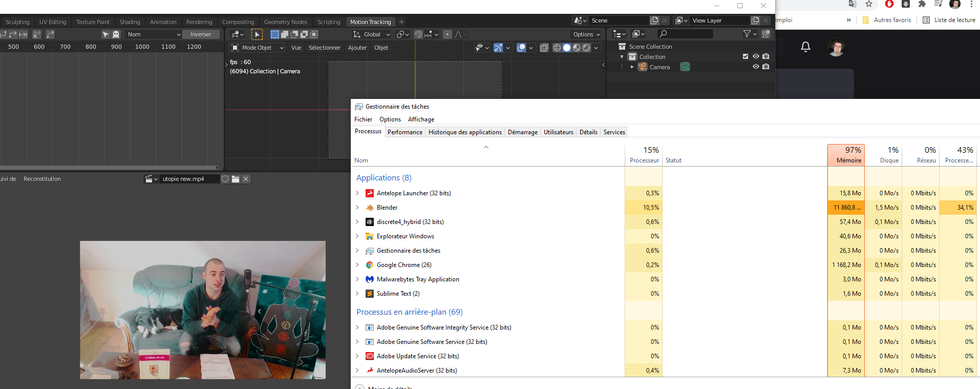Click the dopesheet horizontal scrollbar

110,167
